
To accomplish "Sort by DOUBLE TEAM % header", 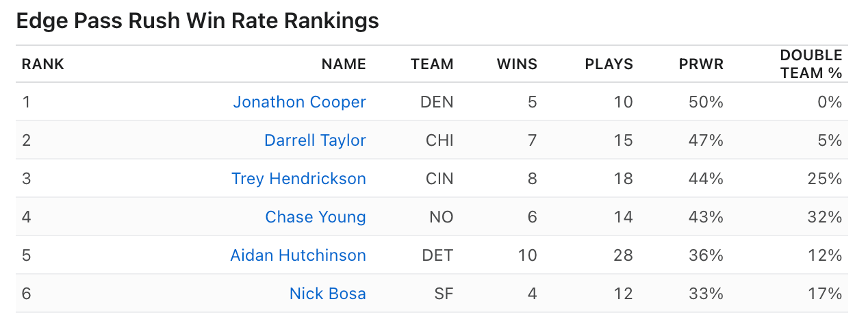I will (x=811, y=64).
